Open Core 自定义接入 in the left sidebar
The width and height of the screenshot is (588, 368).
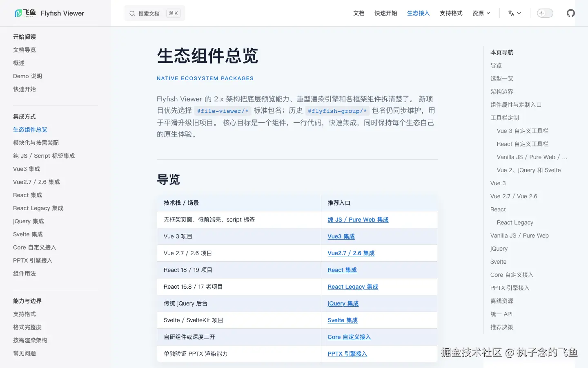[x=35, y=247]
